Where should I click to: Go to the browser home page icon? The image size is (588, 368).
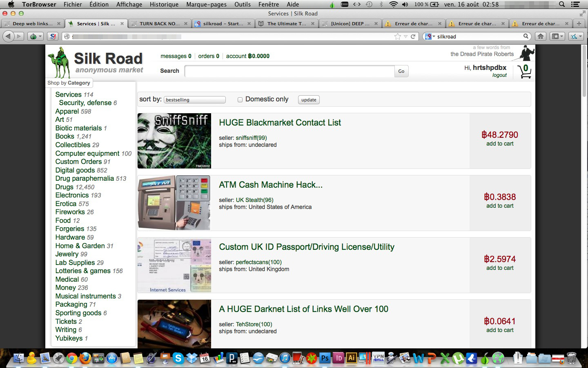(x=541, y=36)
